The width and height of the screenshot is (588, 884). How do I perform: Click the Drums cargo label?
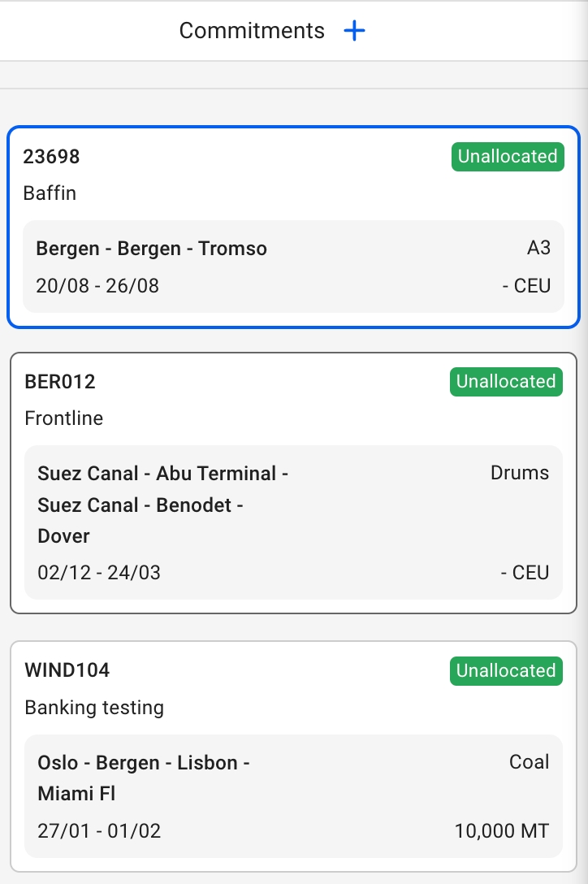[520, 473]
